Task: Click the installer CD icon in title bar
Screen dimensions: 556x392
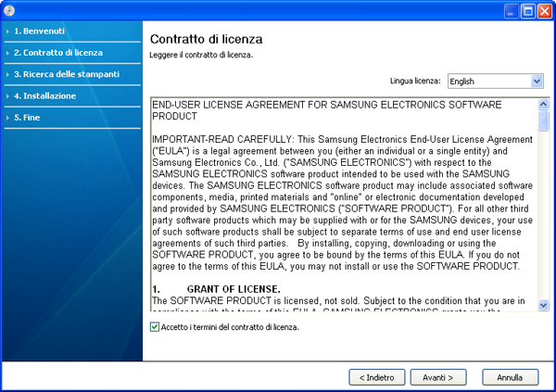Action: point(9,10)
